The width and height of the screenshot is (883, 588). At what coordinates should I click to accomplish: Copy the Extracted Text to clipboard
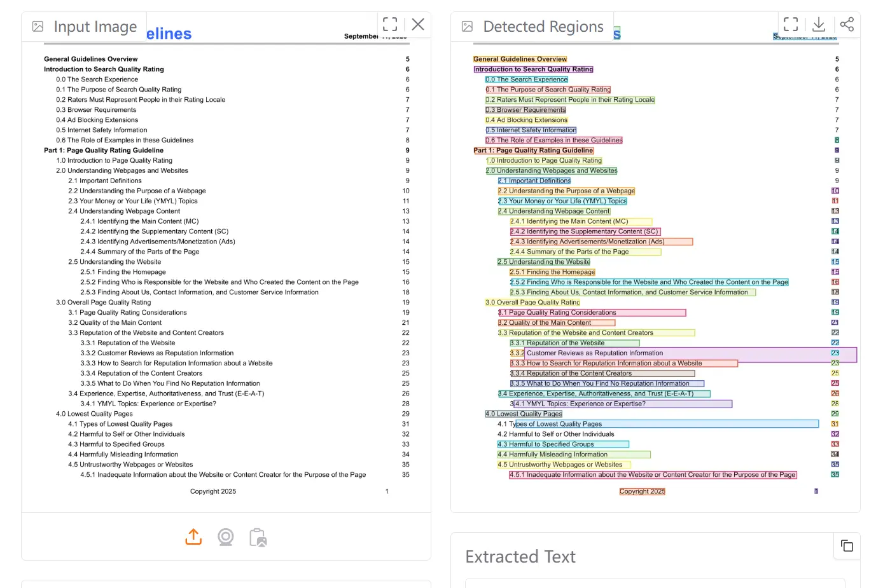[x=847, y=546]
